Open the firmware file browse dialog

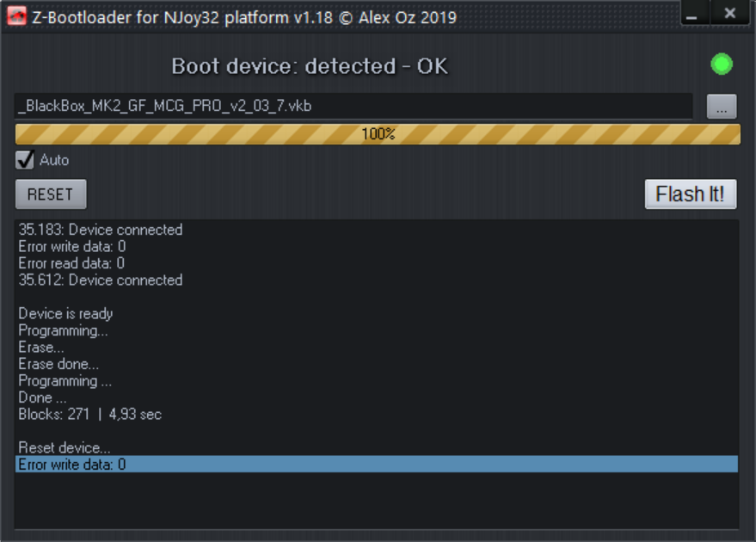tap(722, 107)
